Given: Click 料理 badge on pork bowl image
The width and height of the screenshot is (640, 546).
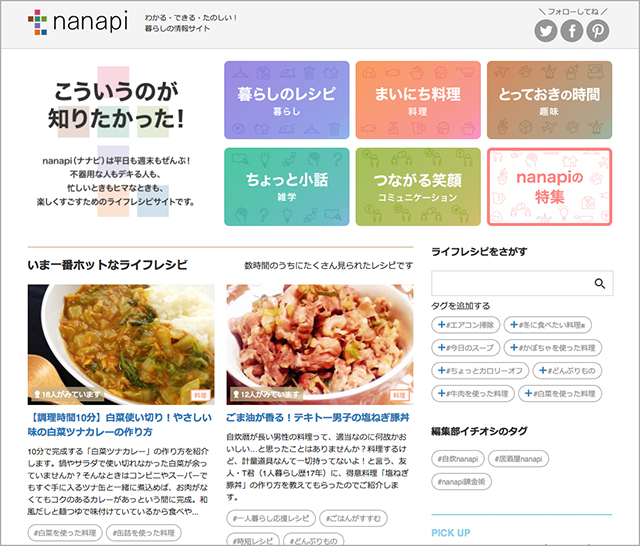Looking at the screenshot, I should pos(399,395).
